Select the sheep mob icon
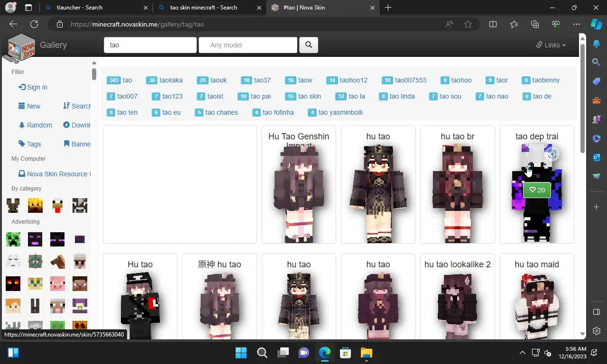This screenshot has width=607, height=364. pos(57,306)
